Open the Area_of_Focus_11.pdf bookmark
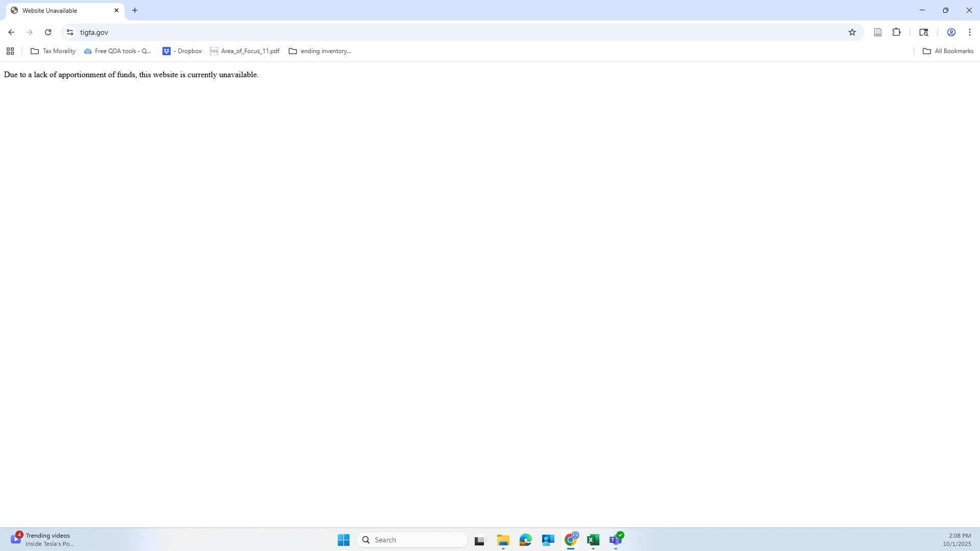The width and height of the screenshot is (980, 551). click(245, 51)
